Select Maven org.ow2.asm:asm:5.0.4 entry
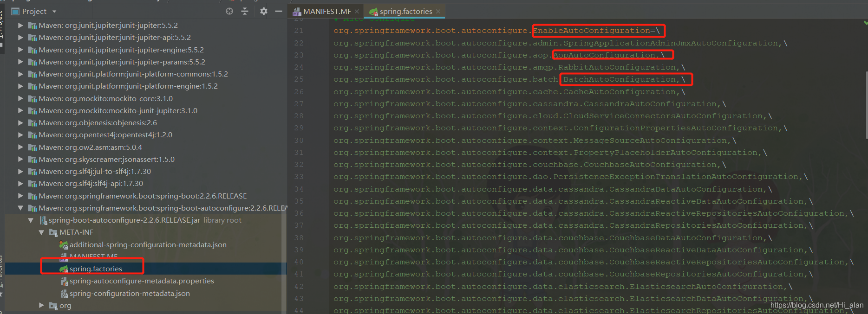 pyautogui.click(x=90, y=147)
